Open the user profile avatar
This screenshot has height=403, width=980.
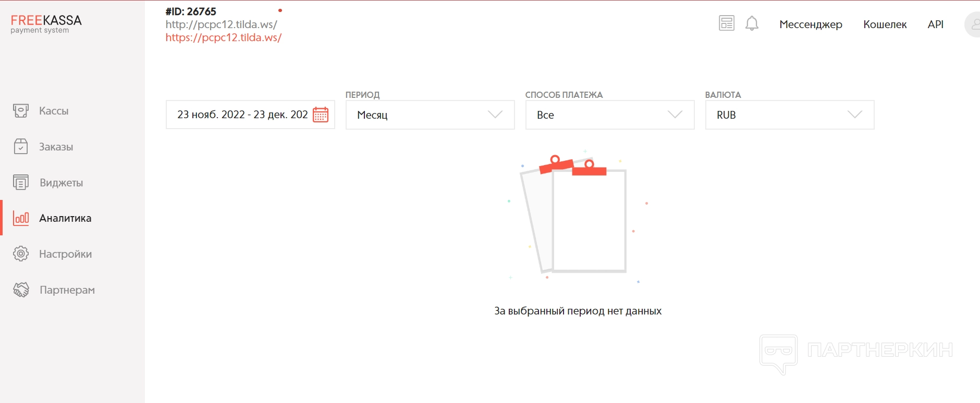click(x=974, y=24)
